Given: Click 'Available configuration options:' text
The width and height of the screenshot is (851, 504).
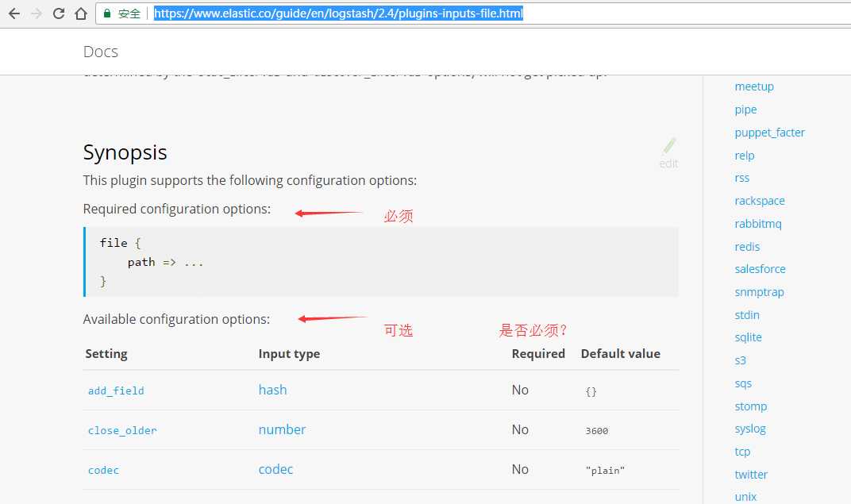Looking at the screenshot, I should 176,320.
